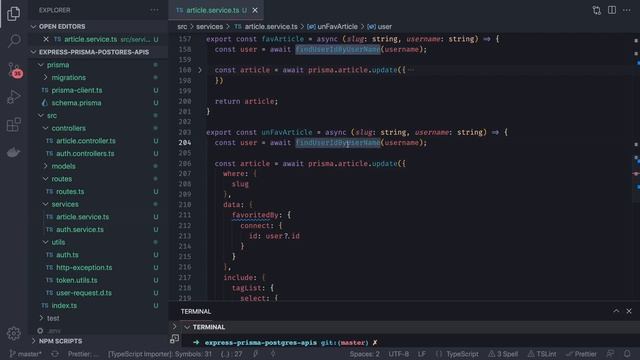Expand the test folder
The image size is (640, 360).
point(41,318)
